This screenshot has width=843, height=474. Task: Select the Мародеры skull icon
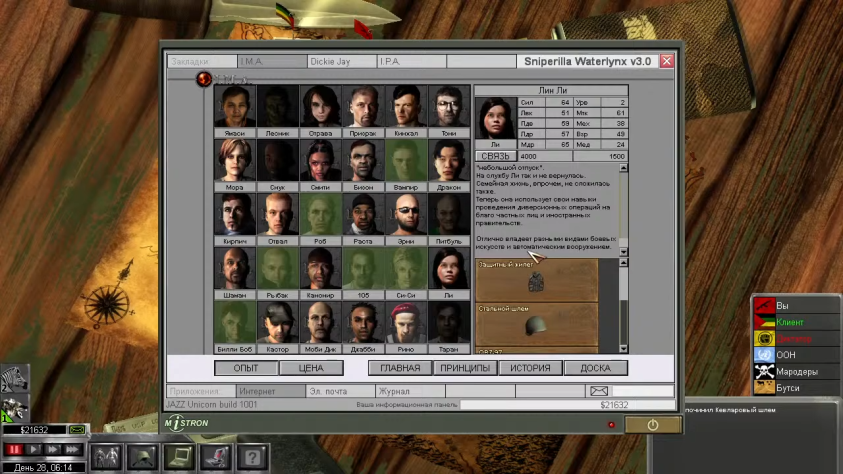[764, 371]
